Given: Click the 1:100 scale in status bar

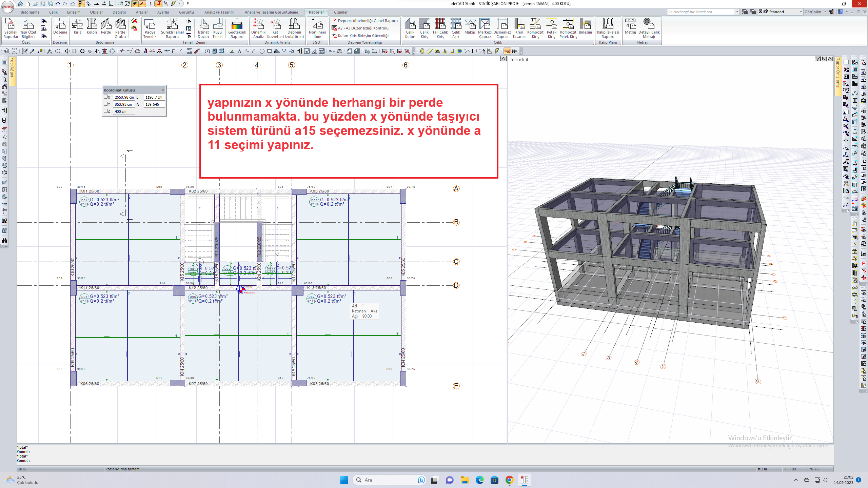Looking at the screenshot, I should click(790, 469).
